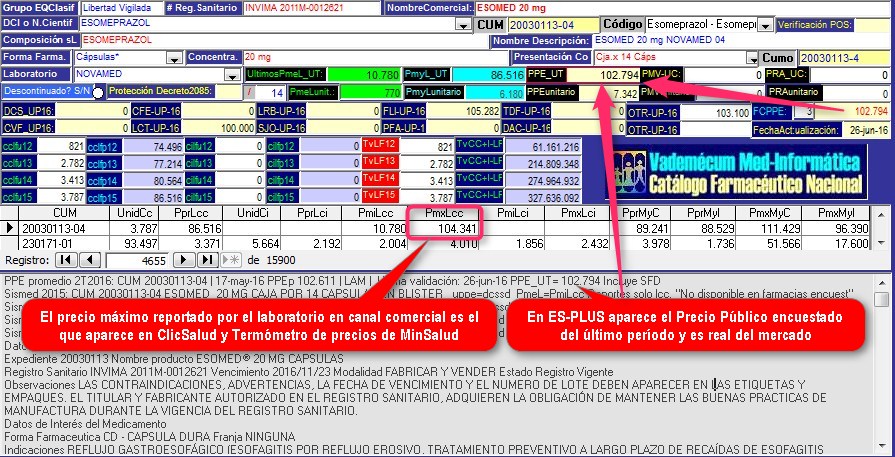This screenshot has height=457, width=895.
Task: Click the FLI-UP-16 value 105.282
Action: (463, 111)
